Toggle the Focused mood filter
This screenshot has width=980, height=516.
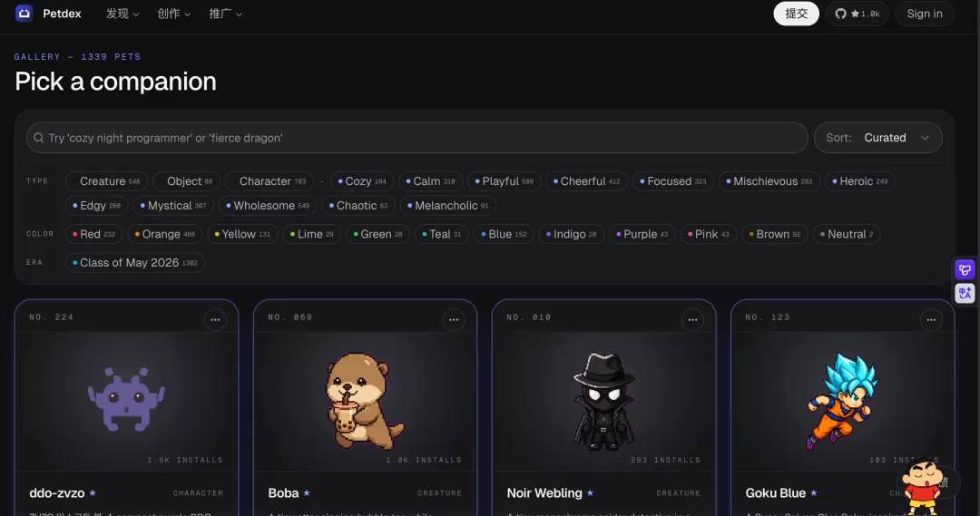673,181
